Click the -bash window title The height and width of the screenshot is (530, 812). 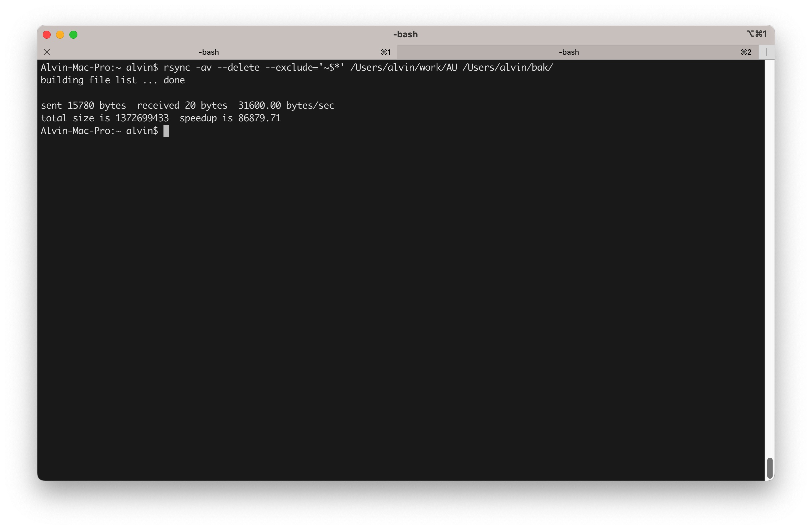(x=405, y=34)
